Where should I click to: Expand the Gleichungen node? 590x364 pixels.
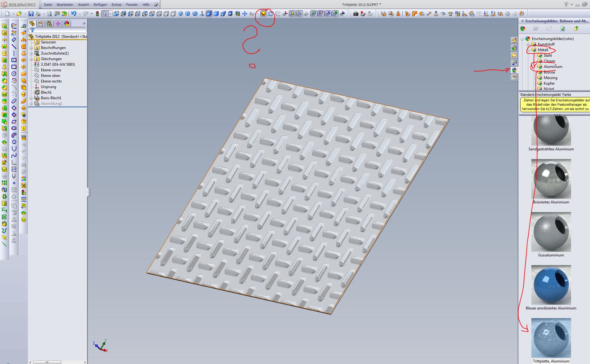pos(31,59)
